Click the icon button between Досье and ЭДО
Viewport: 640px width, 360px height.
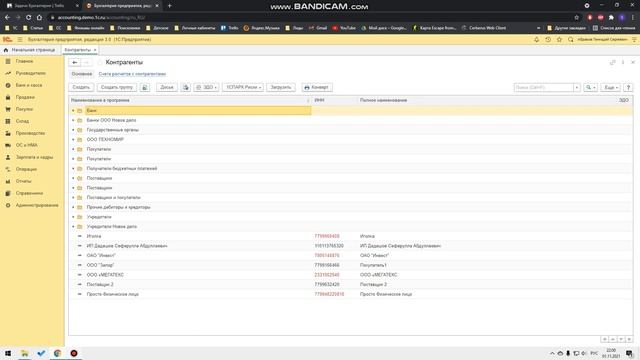coord(186,87)
